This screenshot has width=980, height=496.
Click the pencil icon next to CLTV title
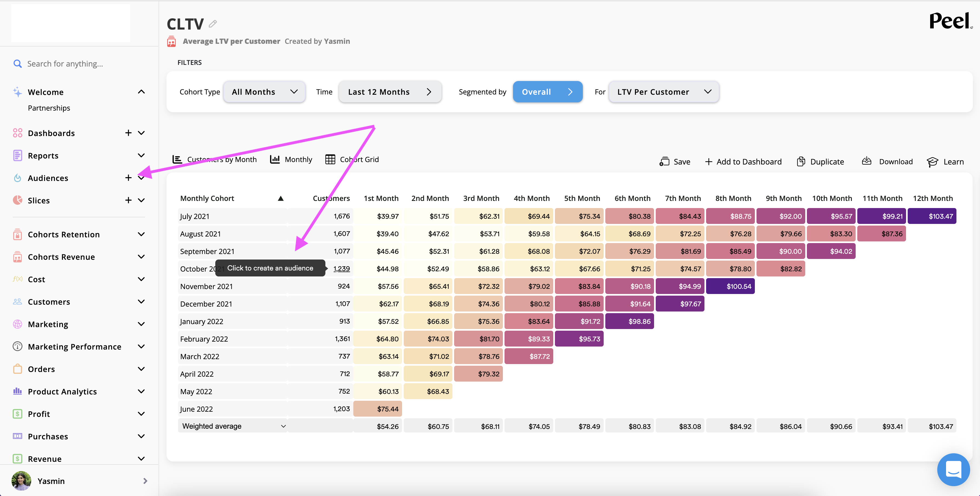pos(213,24)
